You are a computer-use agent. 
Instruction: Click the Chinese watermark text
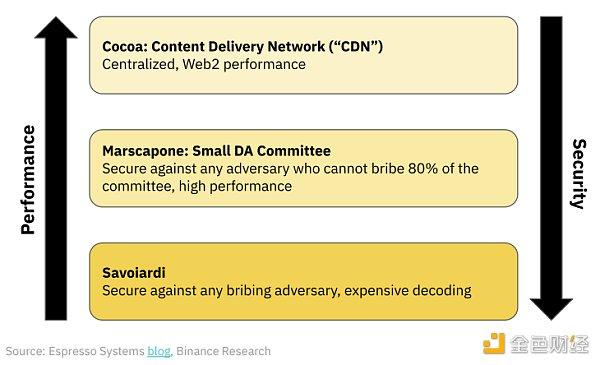point(549,344)
